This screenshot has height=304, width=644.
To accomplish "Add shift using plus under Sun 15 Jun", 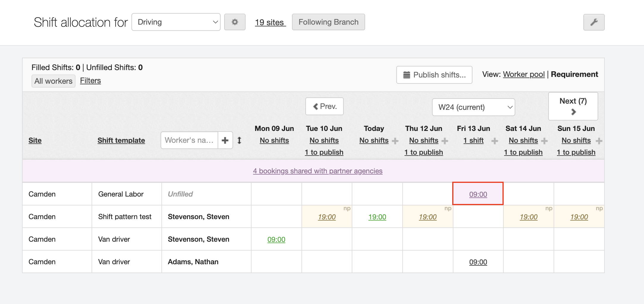I will coord(599,141).
